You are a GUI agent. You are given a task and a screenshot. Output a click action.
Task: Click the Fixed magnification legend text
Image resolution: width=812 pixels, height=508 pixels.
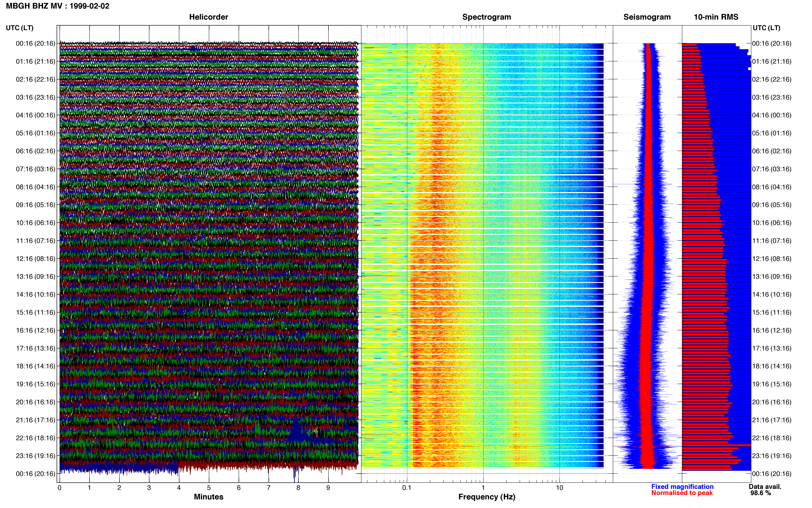682,486
